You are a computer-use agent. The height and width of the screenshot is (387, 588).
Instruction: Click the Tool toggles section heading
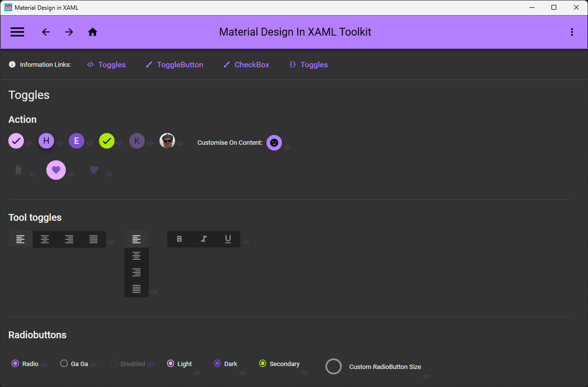pyautogui.click(x=35, y=217)
